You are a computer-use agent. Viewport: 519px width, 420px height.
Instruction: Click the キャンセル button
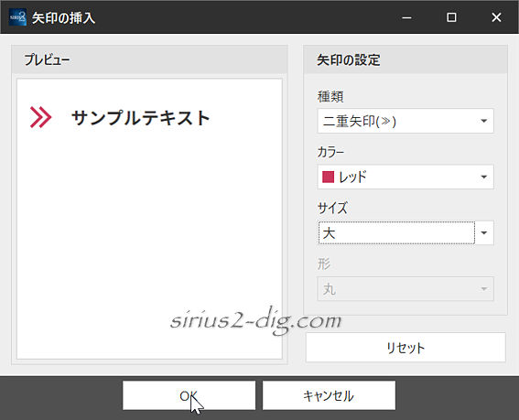[x=329, y=395]
